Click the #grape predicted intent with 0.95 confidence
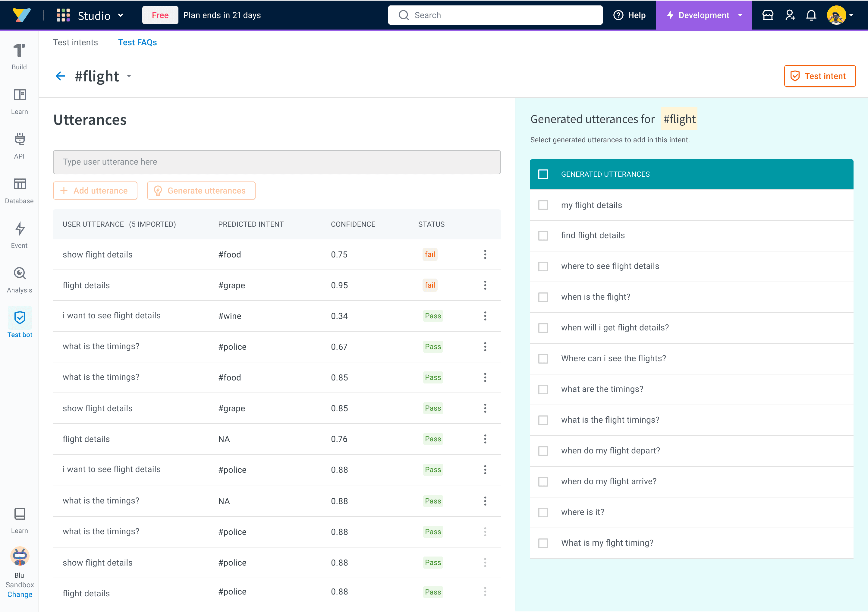 tap(231, 285)
